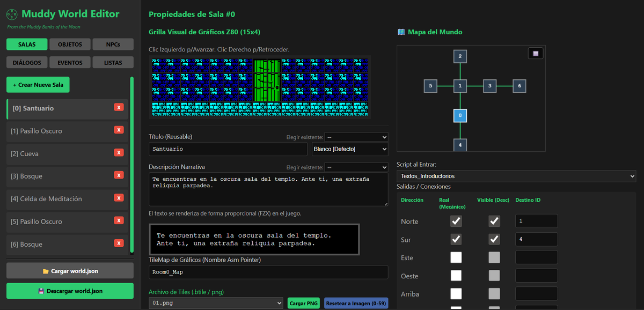Uncheck Sur Real (Mecánico) checkbox
This screenshot has height=310, width=644.
[456, 239]
